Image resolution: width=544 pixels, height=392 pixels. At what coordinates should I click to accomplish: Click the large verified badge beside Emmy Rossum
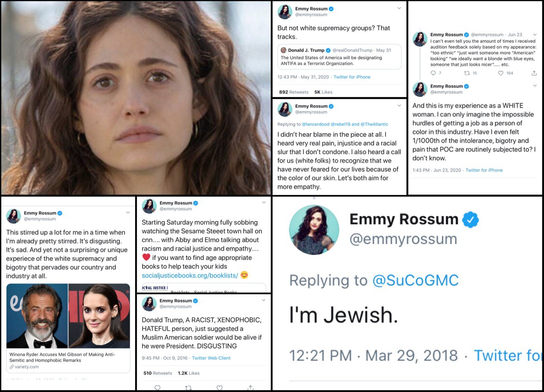click(x=470, y=219)
